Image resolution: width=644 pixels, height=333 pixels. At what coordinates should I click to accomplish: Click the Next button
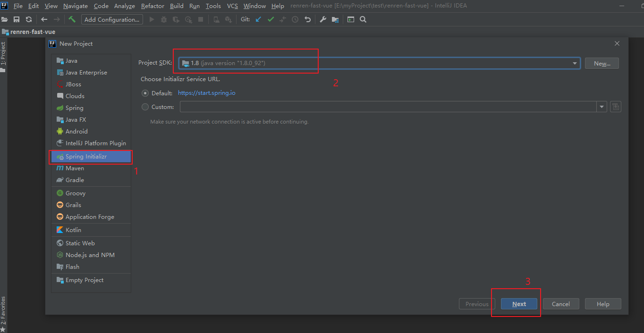point(519,304)
